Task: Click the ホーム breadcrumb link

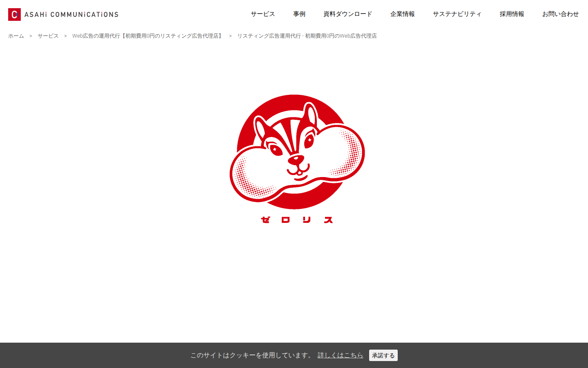Action: point(16,36)
